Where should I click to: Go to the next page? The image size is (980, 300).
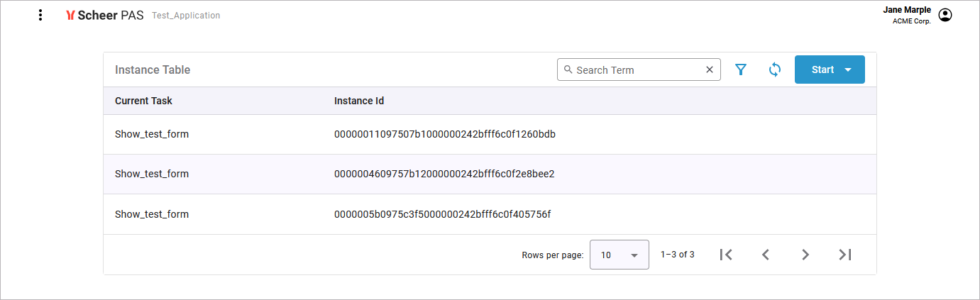pyautogui.click(x=805, y=255)
